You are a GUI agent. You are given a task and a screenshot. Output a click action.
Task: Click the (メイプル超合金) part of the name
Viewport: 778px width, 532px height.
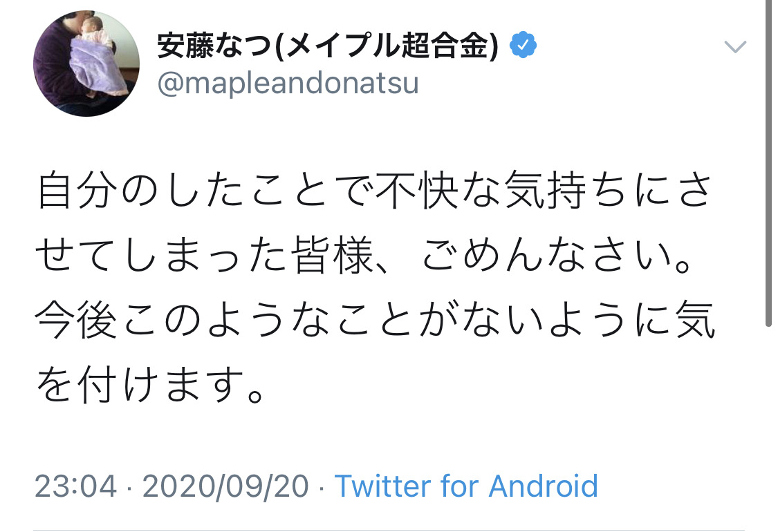(387, 47)
